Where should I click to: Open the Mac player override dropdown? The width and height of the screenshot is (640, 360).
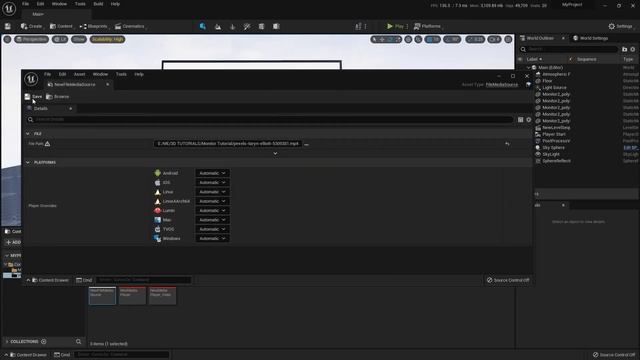pyautogui.click(x=212, y=220)
